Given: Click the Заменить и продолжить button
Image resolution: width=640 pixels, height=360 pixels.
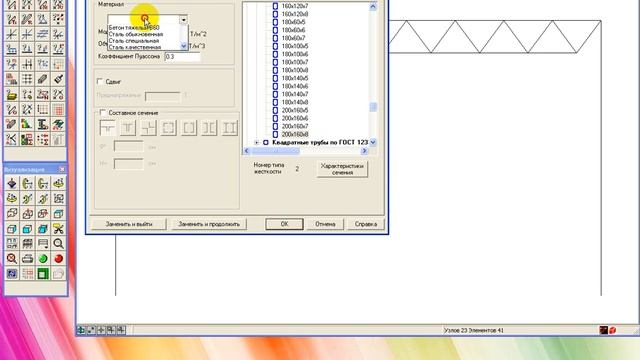Looking at the screenshot, I should click(x=209, y=224).
